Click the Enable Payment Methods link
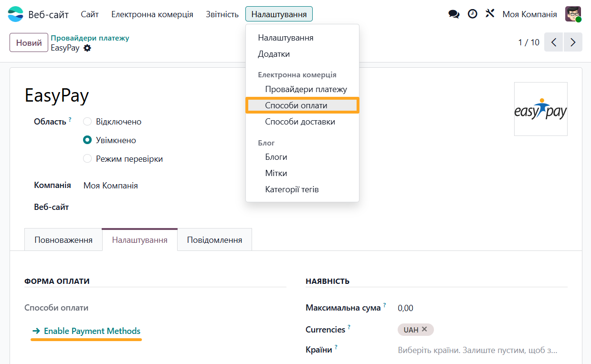 coord(86,331)
